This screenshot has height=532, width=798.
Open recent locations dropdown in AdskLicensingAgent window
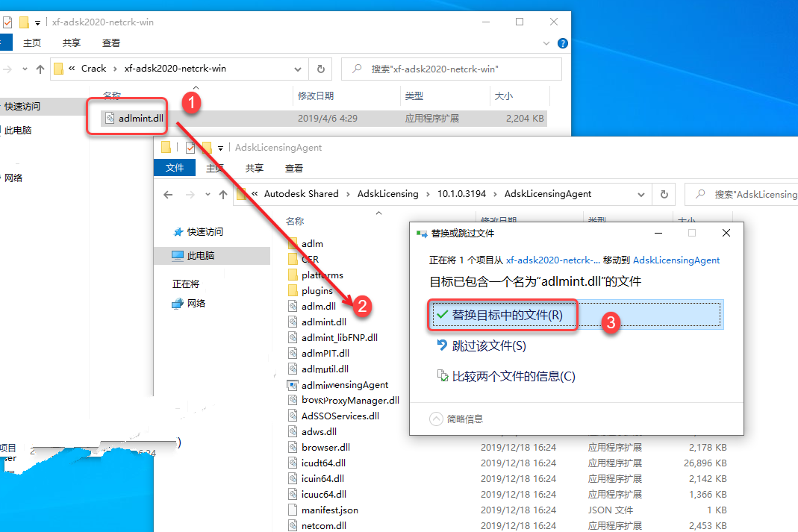(x=208, y=194)
